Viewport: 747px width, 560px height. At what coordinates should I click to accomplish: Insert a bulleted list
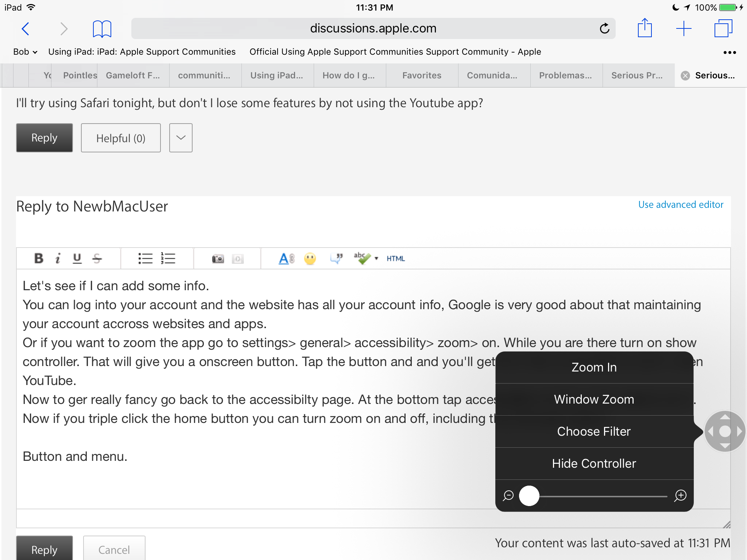tap(145, 258)
